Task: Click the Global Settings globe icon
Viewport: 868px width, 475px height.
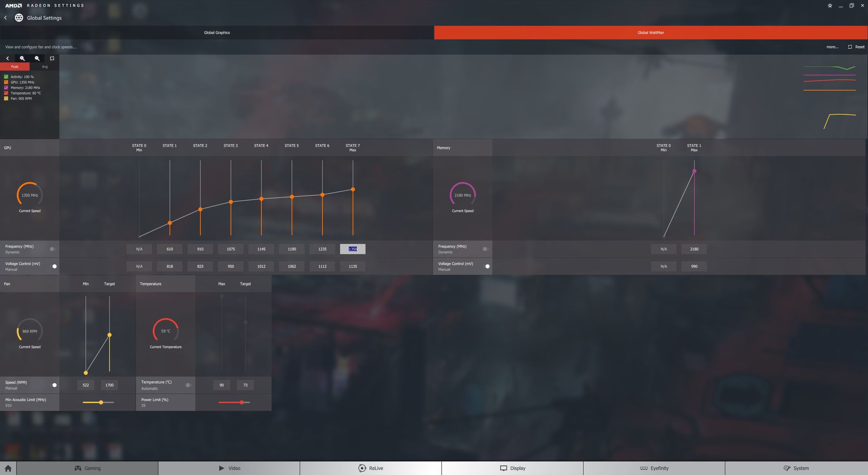Action: pyautogui.click(x=19, y=18)
